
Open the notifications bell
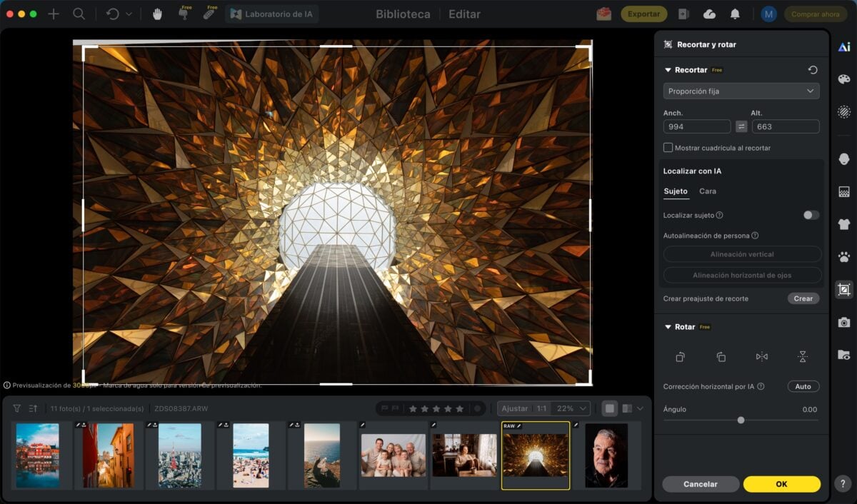coord(735,14)
